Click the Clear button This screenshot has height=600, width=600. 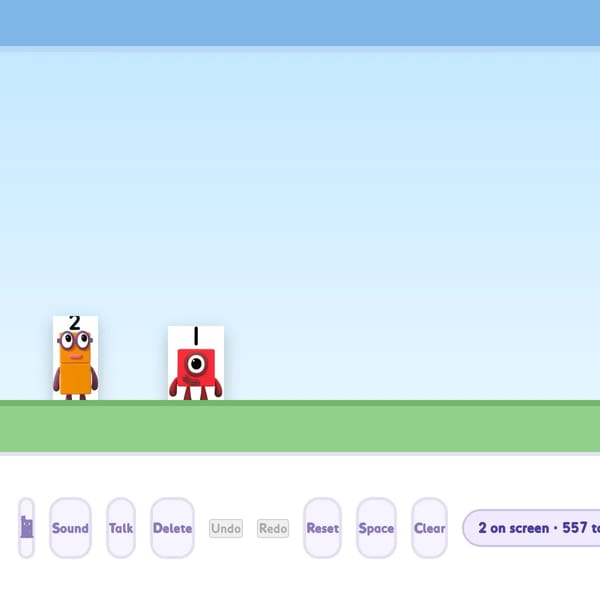pyautogui.click(x=429, y=528)
